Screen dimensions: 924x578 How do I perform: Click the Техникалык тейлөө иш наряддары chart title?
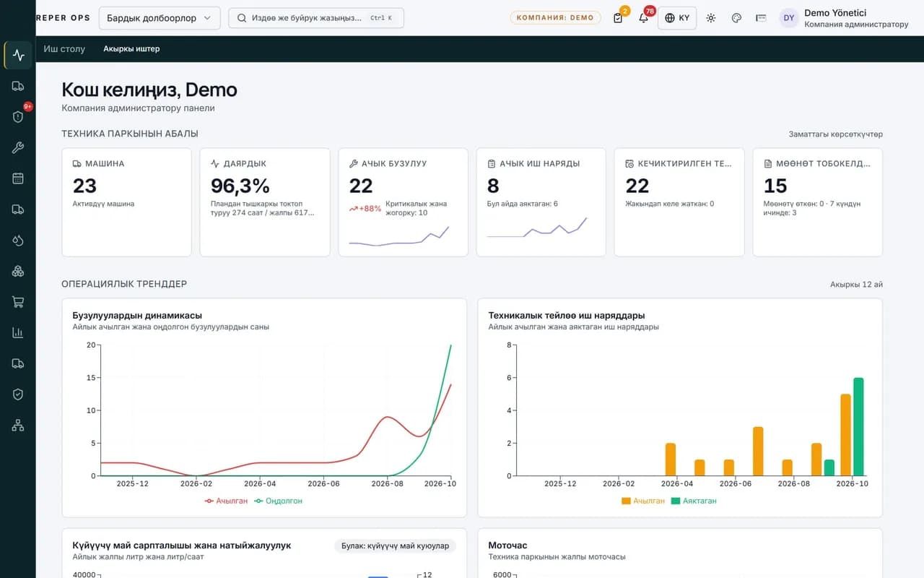point(567,316)
